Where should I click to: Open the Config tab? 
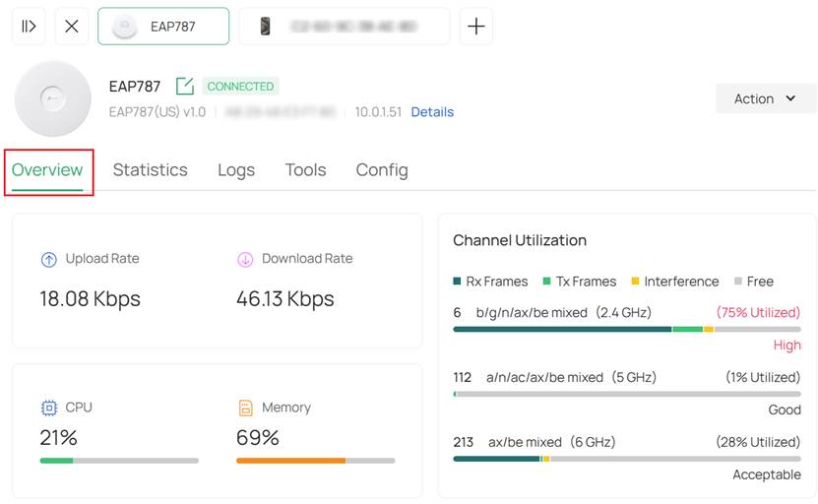[x=382, y=170]
